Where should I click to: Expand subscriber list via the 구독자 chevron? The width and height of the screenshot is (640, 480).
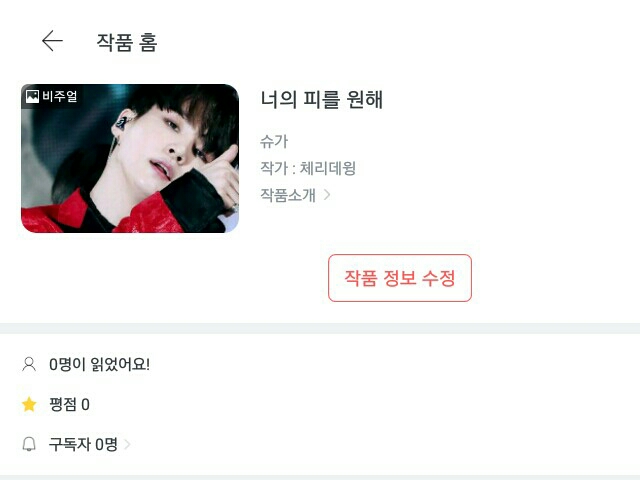tap(127, 444)
